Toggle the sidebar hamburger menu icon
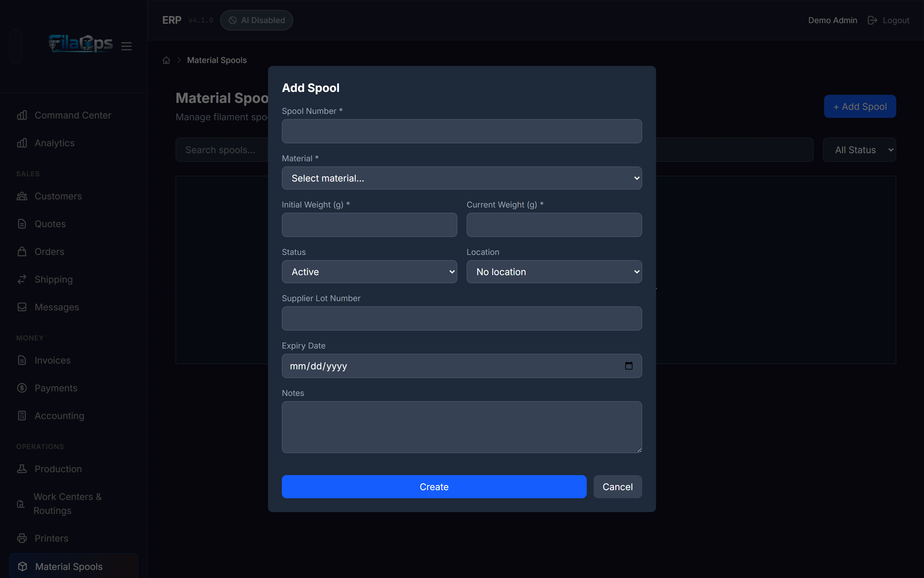924x578 pixels. (x=126, y=46)
